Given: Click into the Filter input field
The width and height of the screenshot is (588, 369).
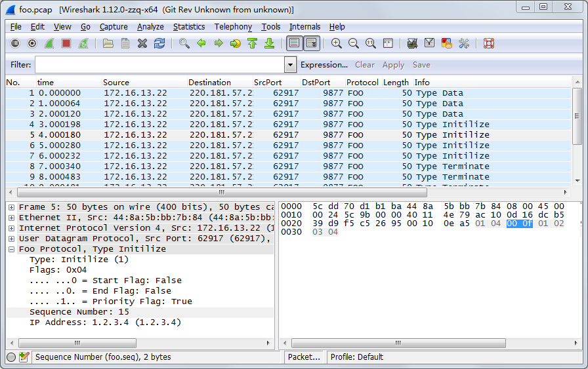Looking at the screenshot, I should tap(159, 65).
